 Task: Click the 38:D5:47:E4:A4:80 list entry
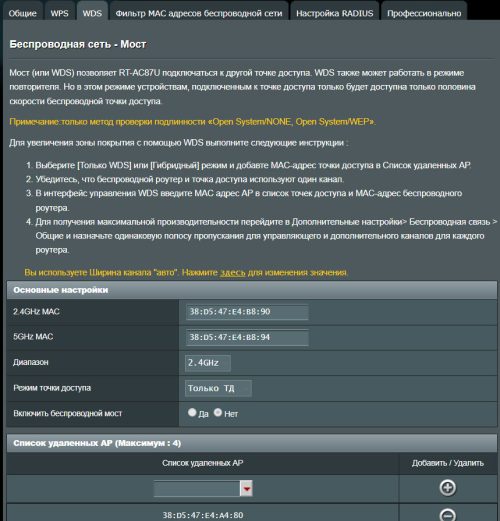(x=203, y=515)
